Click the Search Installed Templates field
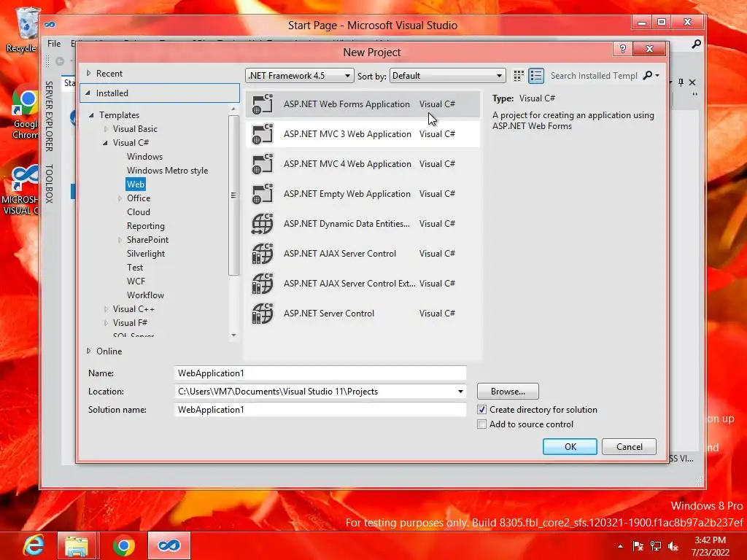This screenshot has height=560, width=747. 594,76
